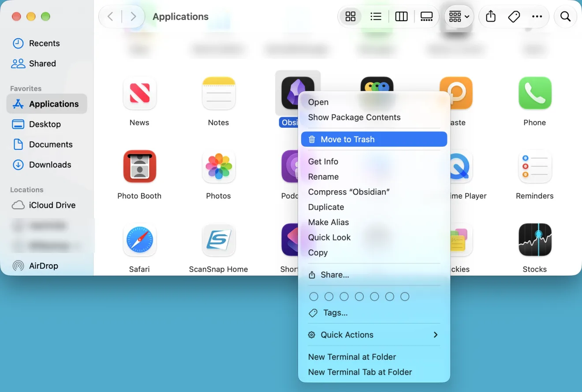Select the Shortcuts app icon
582x392 pixels.
click(290, 240)
